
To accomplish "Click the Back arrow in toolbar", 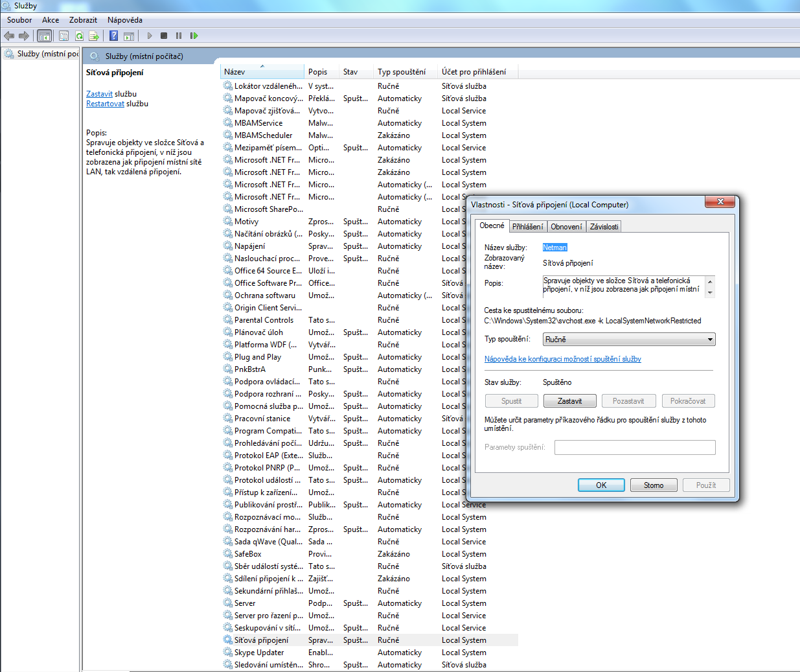I will 9,36.
